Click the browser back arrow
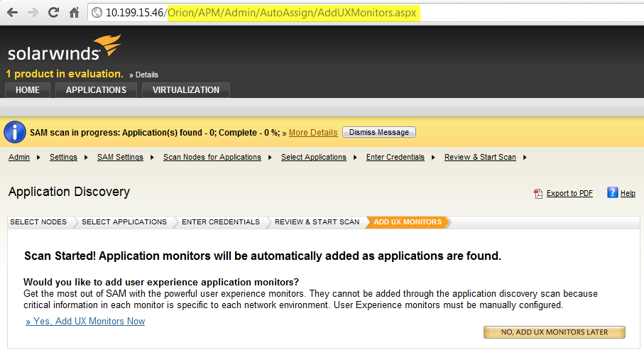This screenshot has width=644, height=350. coord(12,13)
